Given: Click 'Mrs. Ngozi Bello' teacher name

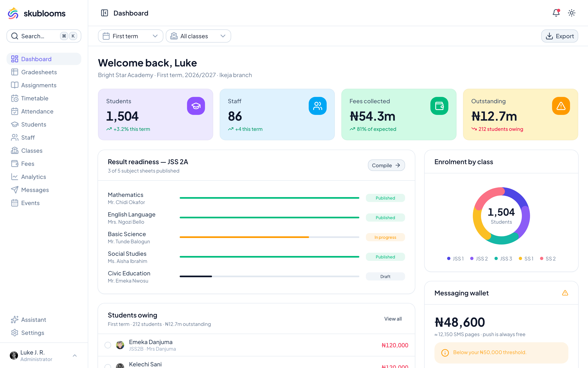Looking at the screenshot, I should 126,222.
